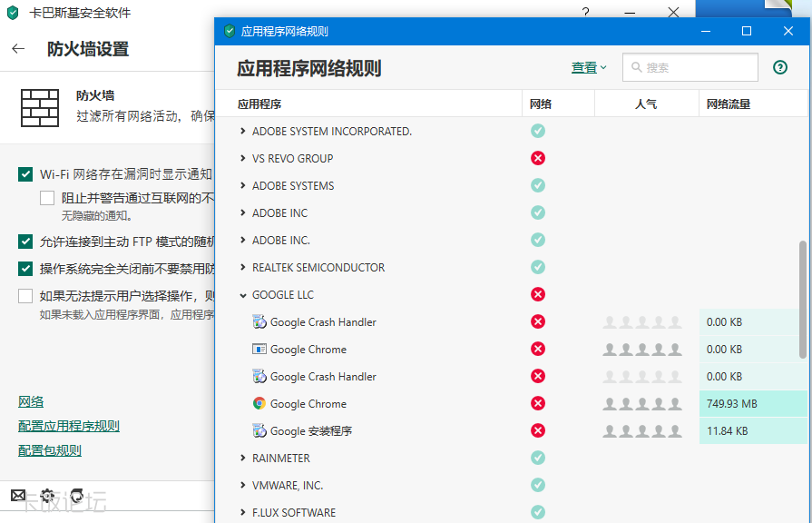Click the installer icon beside Google 安装程序
812x523 pixels.
pyautogui.click(x=259, y=430)
